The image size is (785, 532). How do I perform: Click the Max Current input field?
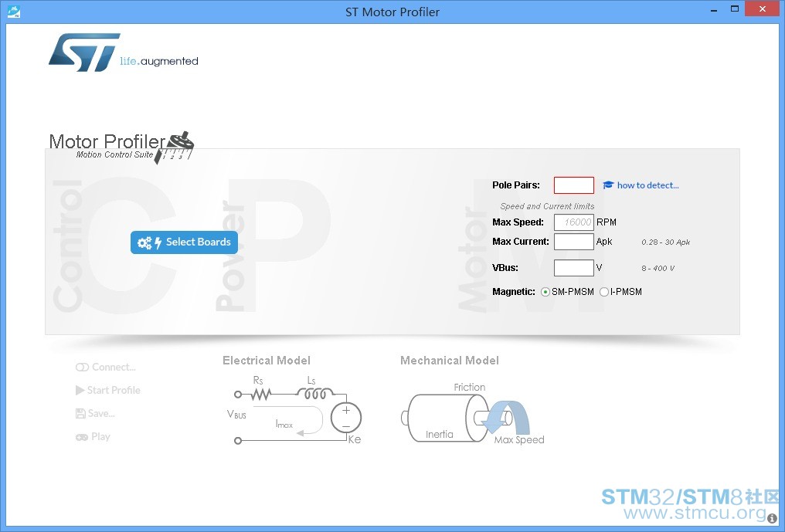[x=574, y=241]
